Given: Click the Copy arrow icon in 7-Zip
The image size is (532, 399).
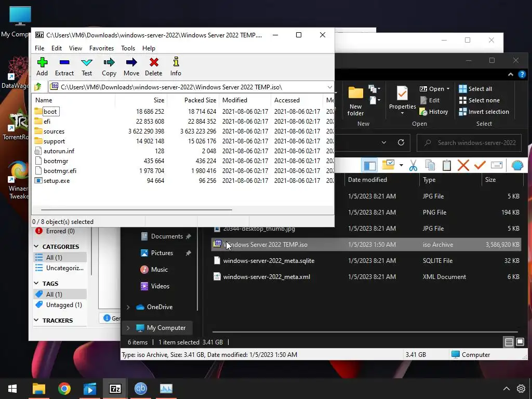Looking at the screenshot, I should pos(109,66).
